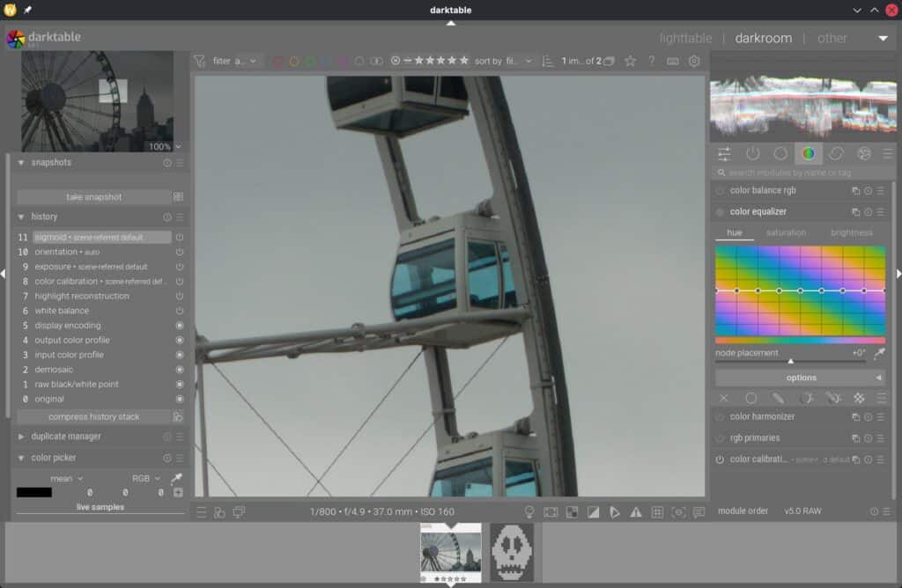Image resolution: width=902 pixels, height=588 pixels.
Task: Open the help question mark icon
Action: pyautogui.click(x=652, y=61)
